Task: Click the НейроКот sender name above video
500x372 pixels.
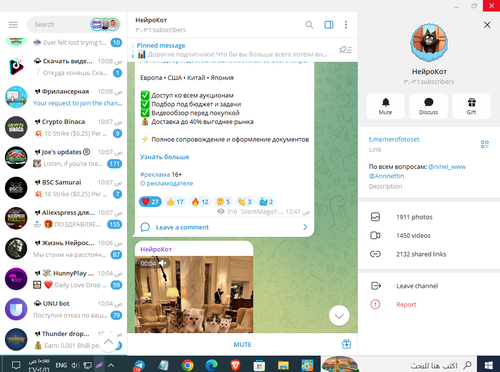Action: (x=156, y=249)
